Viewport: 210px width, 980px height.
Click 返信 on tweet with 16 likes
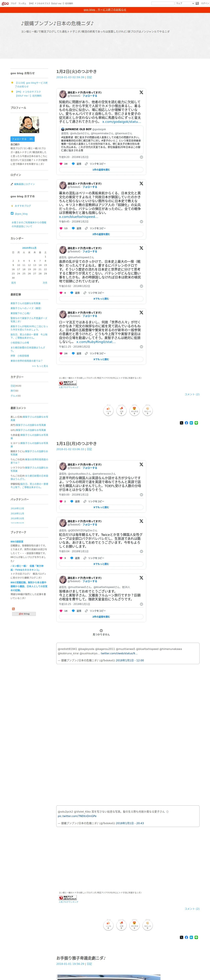[x=76, y=611]
